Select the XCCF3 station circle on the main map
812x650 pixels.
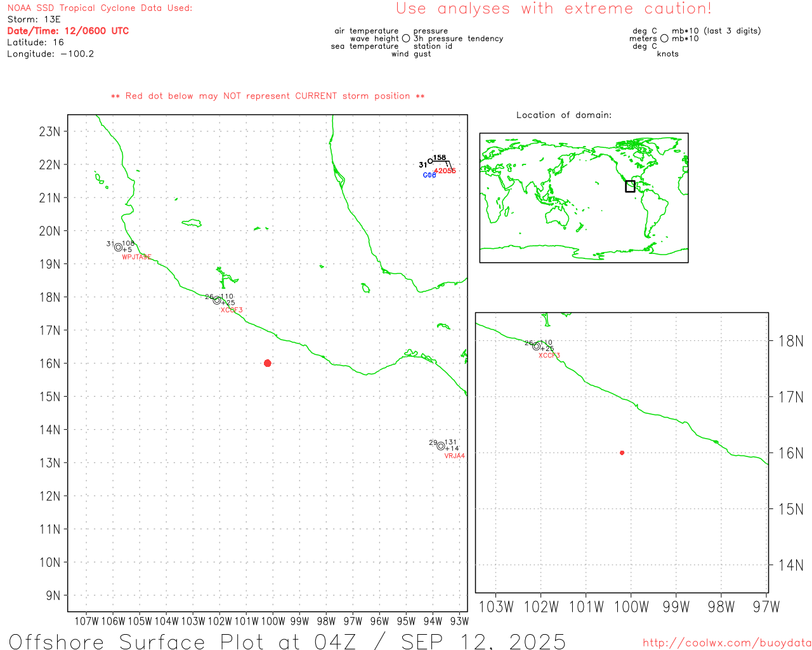tap(217, 300)
